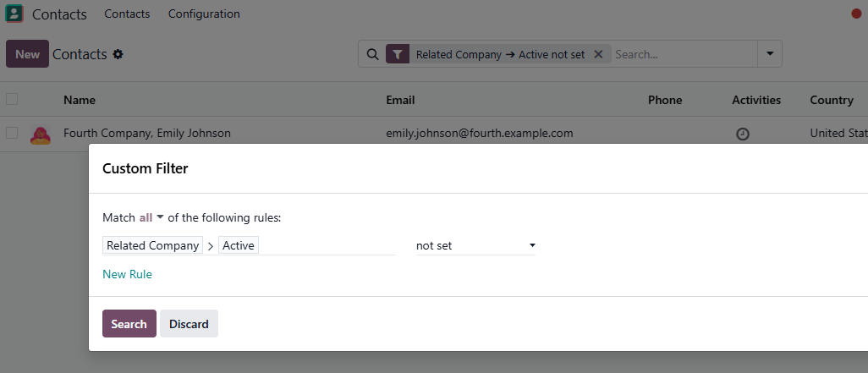The width and height of the screenshot is (868, 373).
Task: Click the purple filter funnel icon
Action: pos(398,54)
